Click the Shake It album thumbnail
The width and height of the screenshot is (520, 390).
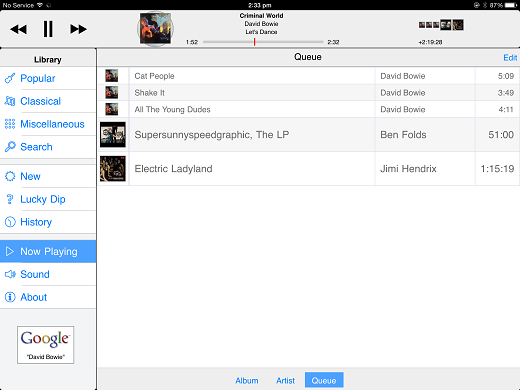tap(112, 92)
